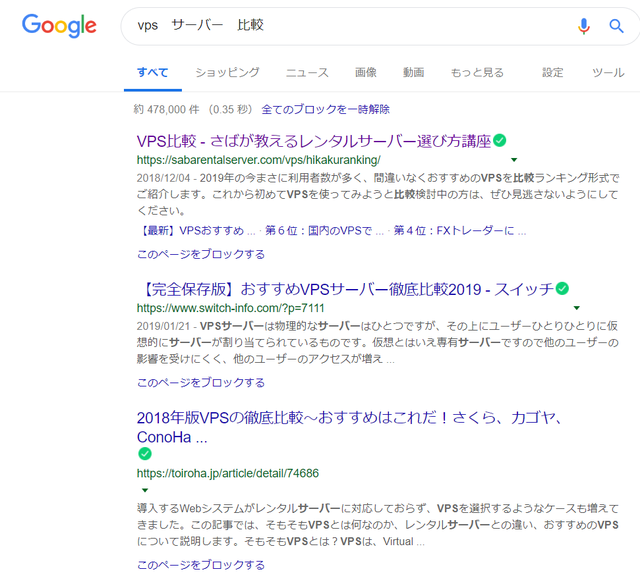Expand dropdown arrow next to sabarentalserver URL
The height and width of the screenshot is (584, 640).
(x=514, y=160)
